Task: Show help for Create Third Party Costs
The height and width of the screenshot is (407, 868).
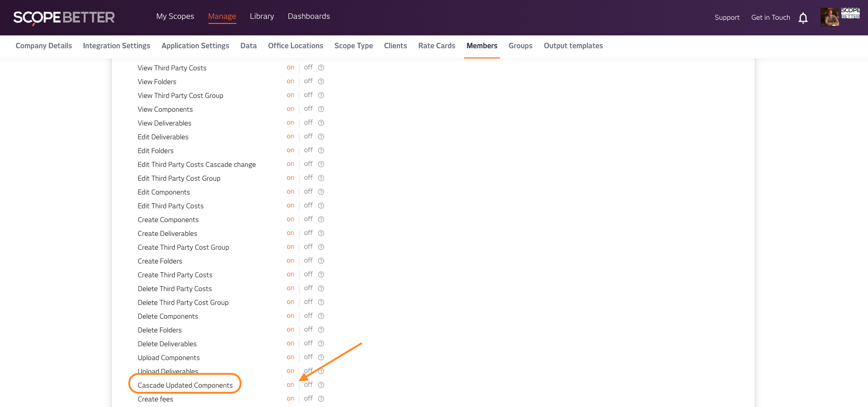Action: coord(321,275)
